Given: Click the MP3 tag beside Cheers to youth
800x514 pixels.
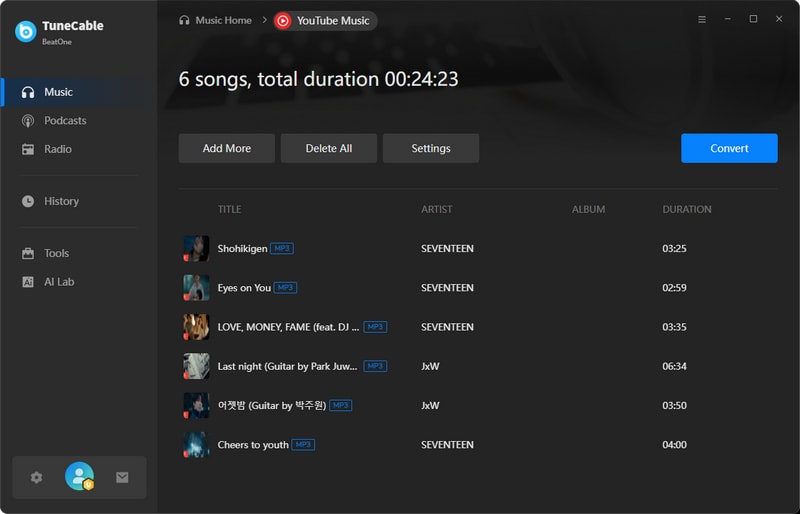Looking at the screenshot, I should click(303, 445).
